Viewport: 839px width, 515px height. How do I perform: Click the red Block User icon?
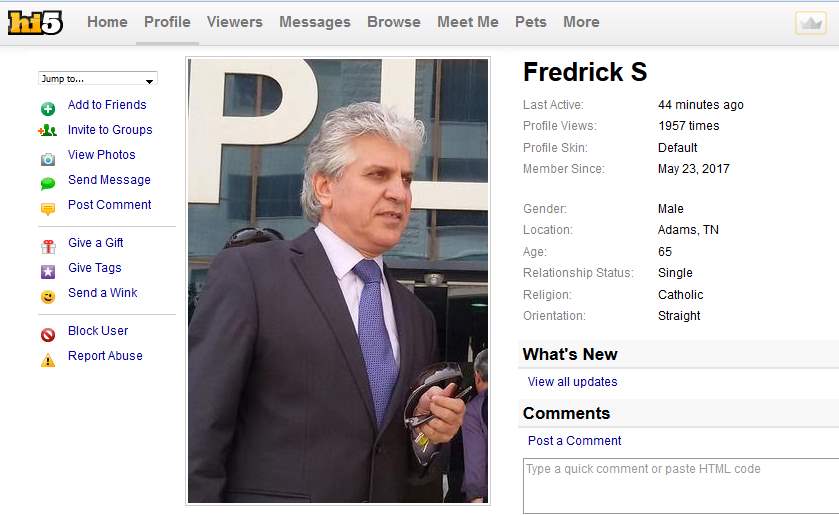[48, 335]
